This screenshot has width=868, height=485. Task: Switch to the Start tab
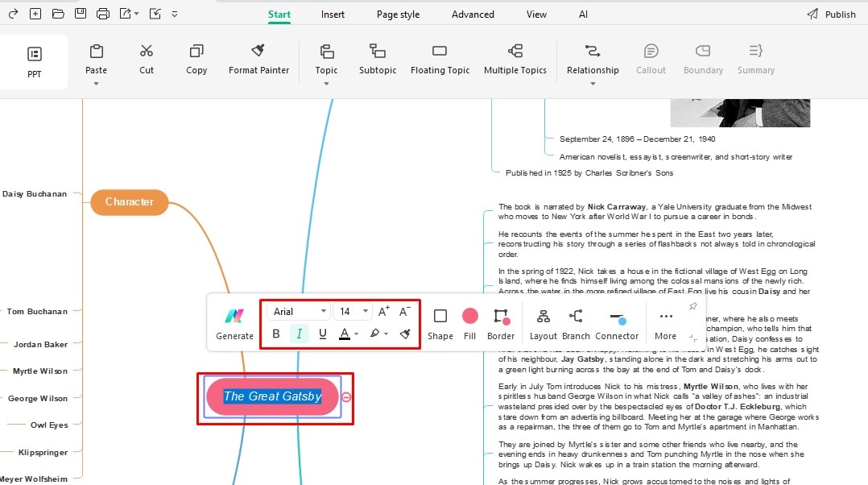279,15
